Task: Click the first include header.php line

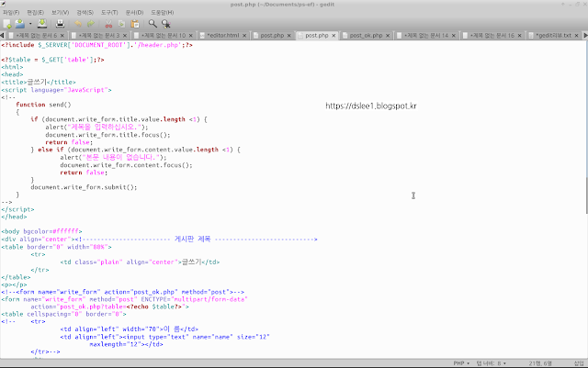Action: coord(96,45)
